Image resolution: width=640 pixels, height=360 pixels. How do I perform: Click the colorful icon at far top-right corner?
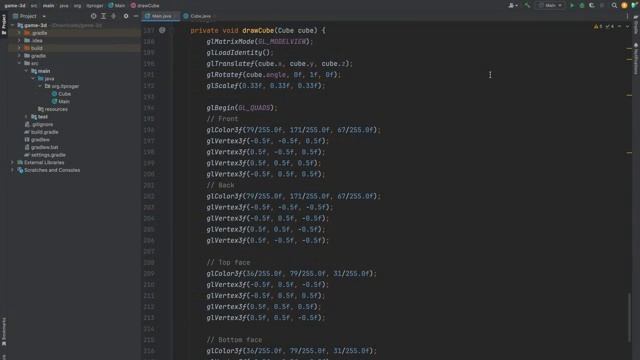coord(634,5)
